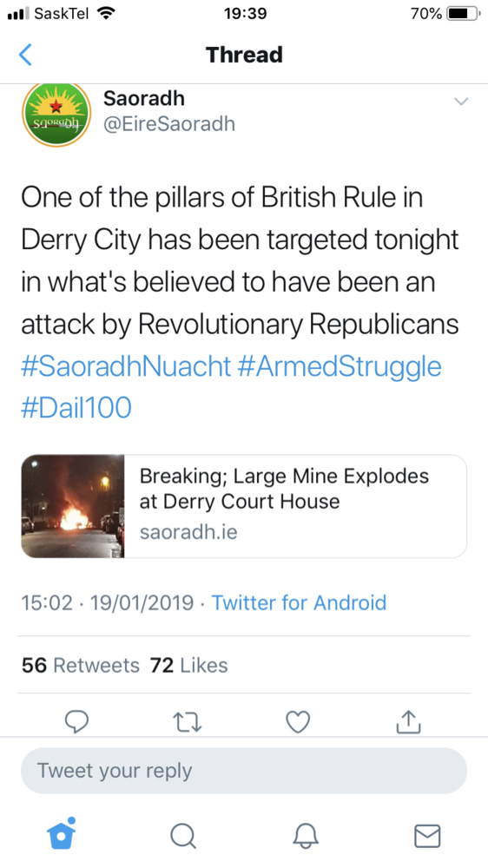Retweet this tweet with the retweet icon
This screenshot has width=488, height=868.
coord(188,722)
